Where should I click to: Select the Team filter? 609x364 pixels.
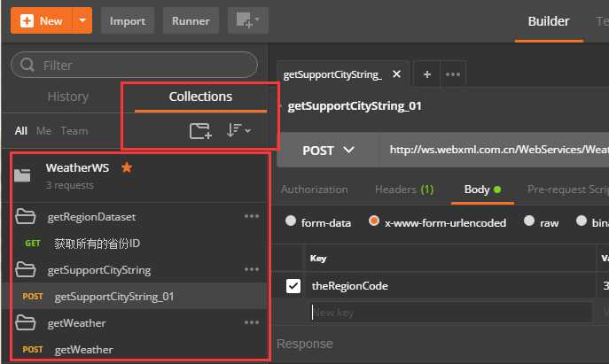tap(74, 131)
